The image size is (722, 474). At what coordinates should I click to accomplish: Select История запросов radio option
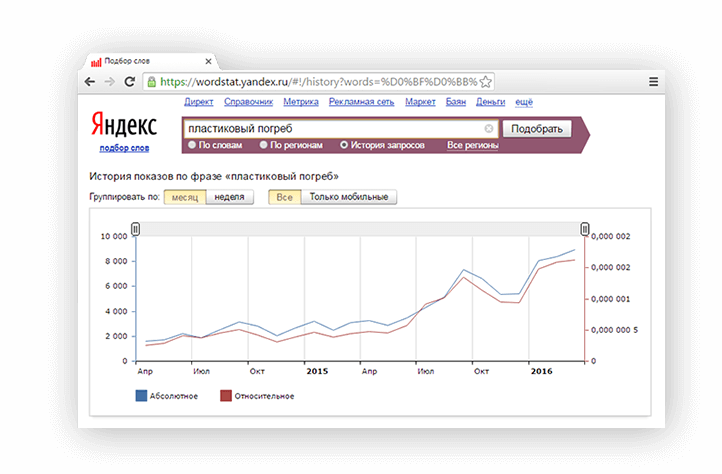tap(344, 145)
